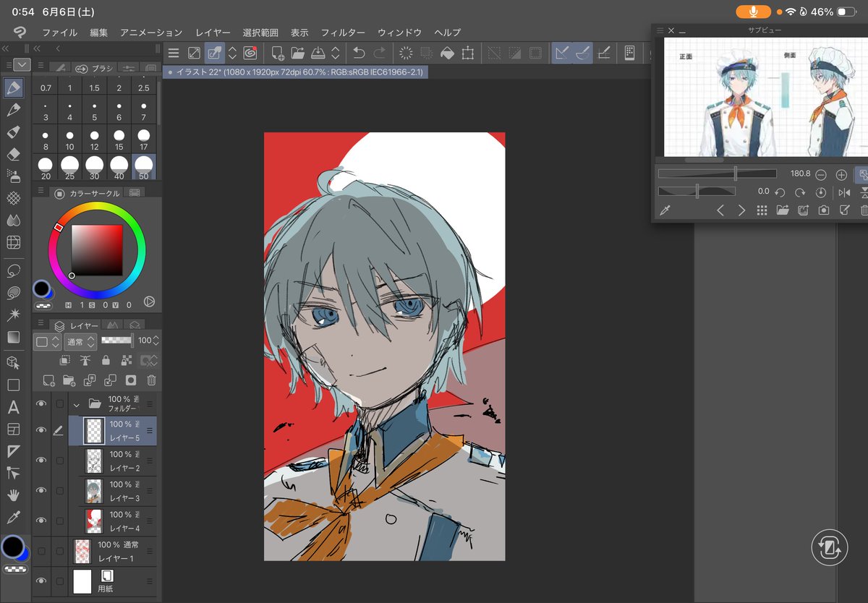The width and height of the screenshot is (868, 603).
Task: Click the up-down arrows beside the pen-edit icon
Action: pos(232,53)
